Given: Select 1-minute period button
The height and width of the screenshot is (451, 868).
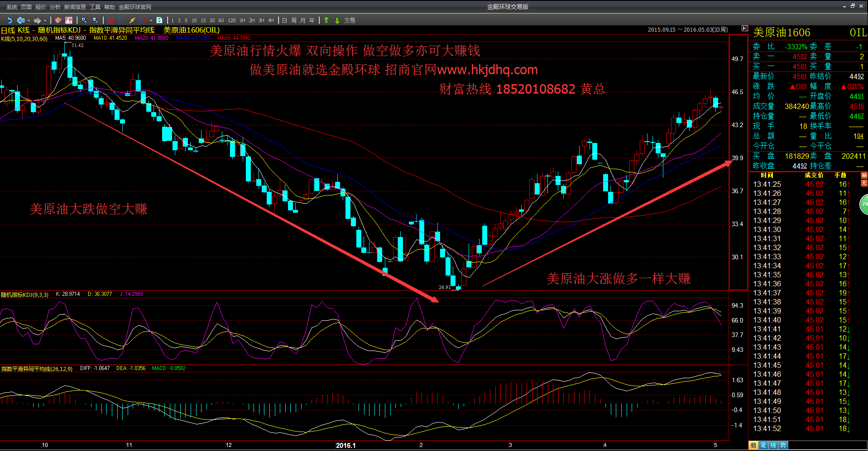Looking at the screenshot, I should (x=173, y=20).
